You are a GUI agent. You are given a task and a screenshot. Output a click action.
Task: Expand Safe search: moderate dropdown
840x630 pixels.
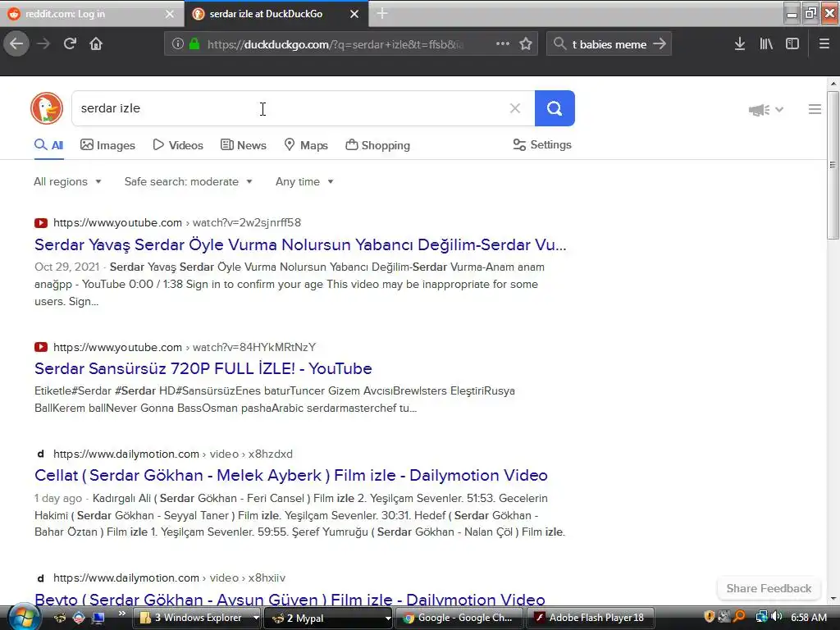click(189, 181)
